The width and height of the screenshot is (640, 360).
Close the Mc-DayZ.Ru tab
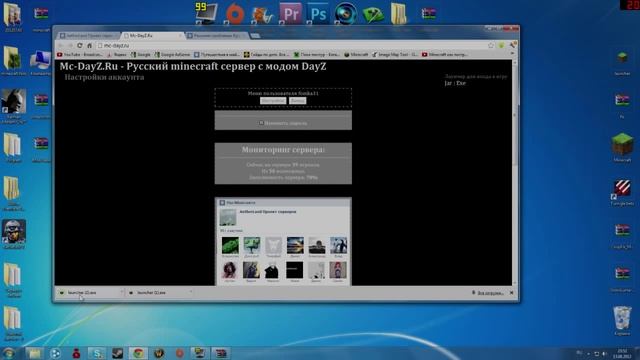(x=180, y=36)
